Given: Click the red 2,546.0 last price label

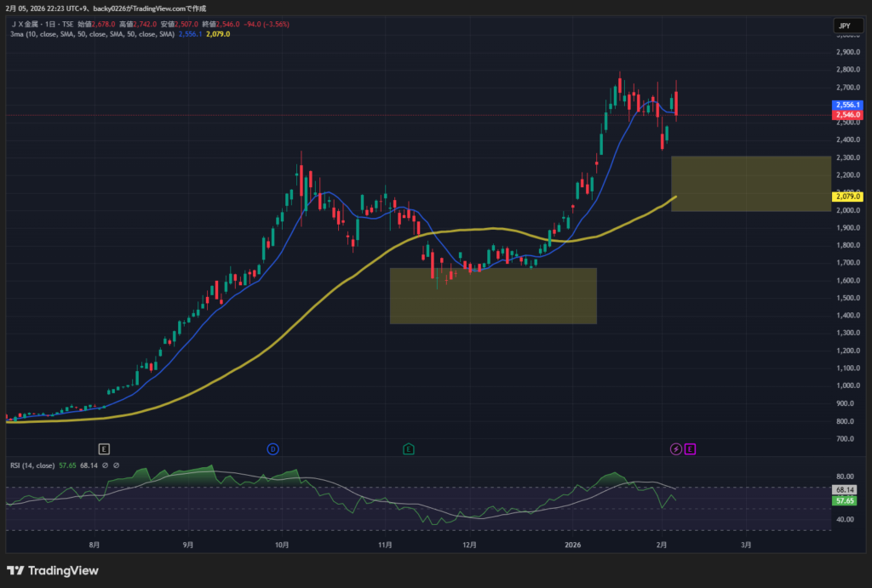Looking at the screenshot, I should [x=848, y=114].
